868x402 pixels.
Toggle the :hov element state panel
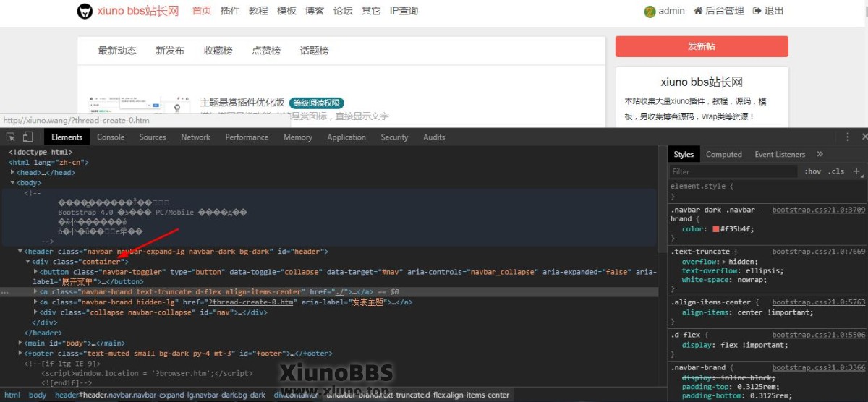tap(813, 171)
